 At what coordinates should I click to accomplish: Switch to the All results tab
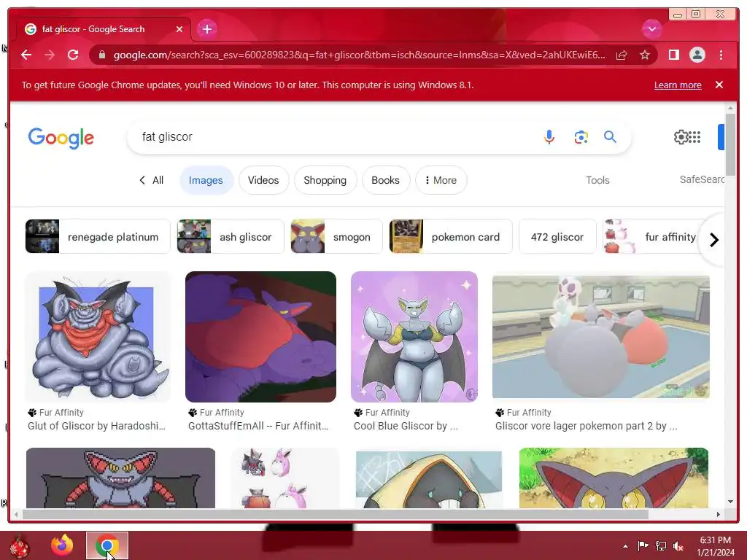151,181
